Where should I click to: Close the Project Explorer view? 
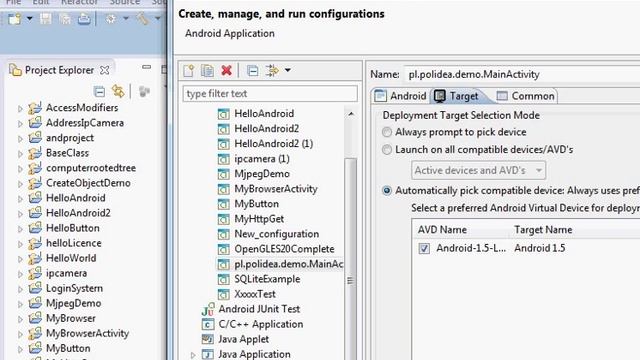104,70
